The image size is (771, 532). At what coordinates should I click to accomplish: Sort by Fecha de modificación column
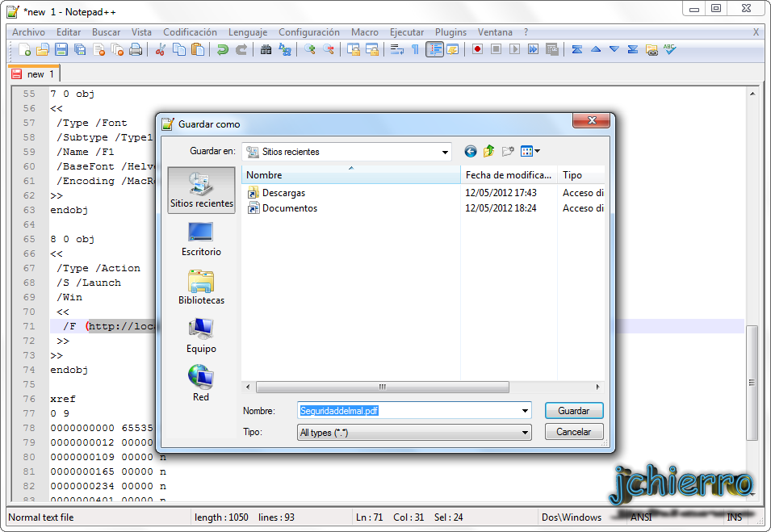coord(509,175)
